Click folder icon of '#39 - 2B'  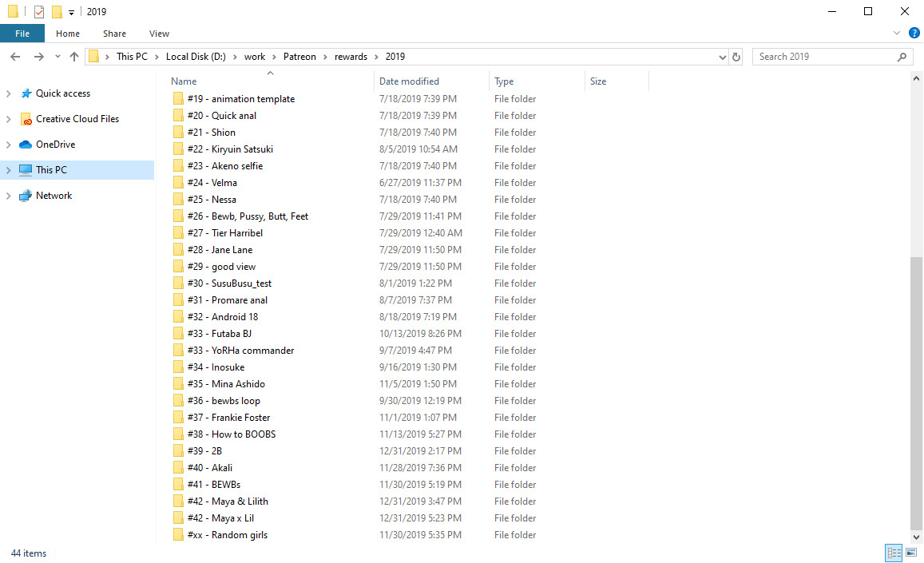click(178, 451)
